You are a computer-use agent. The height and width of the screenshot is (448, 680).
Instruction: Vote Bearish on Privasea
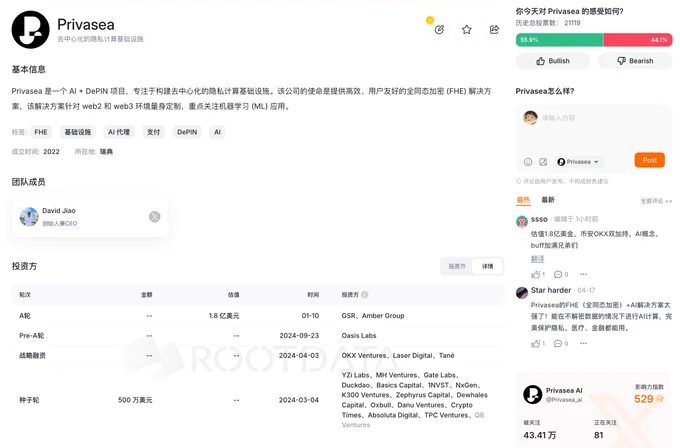[x=635, y=61]
